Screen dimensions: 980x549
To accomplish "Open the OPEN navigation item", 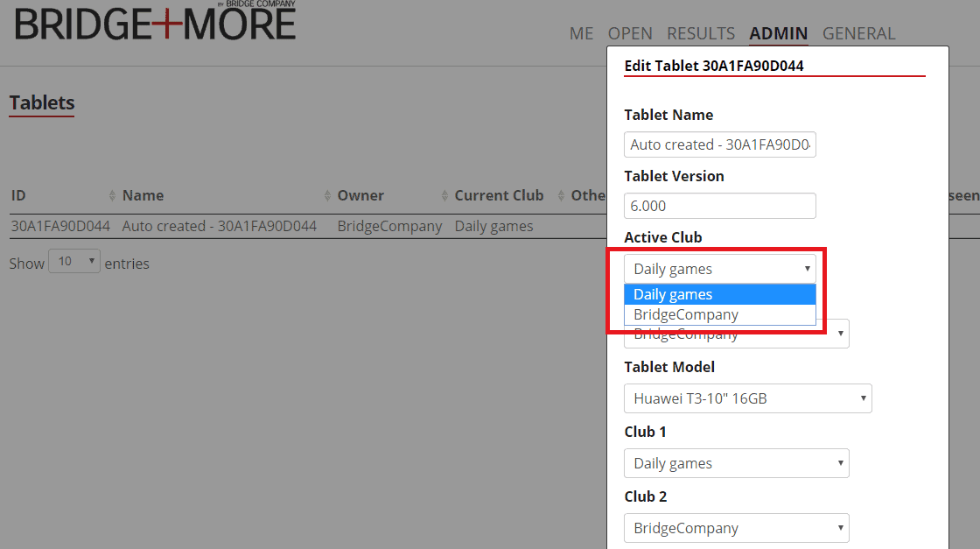I will [630, 33].
